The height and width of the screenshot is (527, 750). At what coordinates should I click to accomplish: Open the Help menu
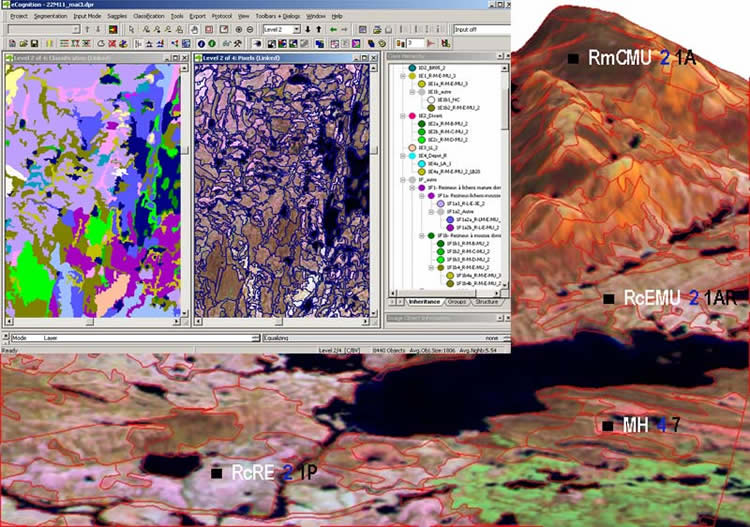click(x=337, y=16)
